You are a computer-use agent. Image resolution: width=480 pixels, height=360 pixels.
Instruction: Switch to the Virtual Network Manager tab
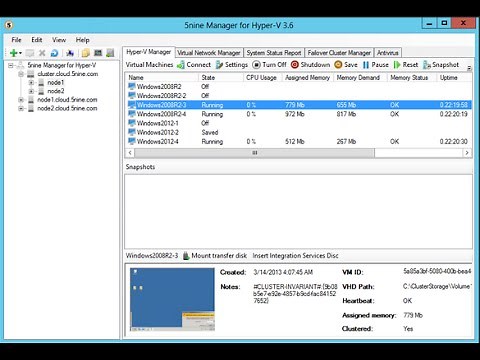[x=209, y=53]
